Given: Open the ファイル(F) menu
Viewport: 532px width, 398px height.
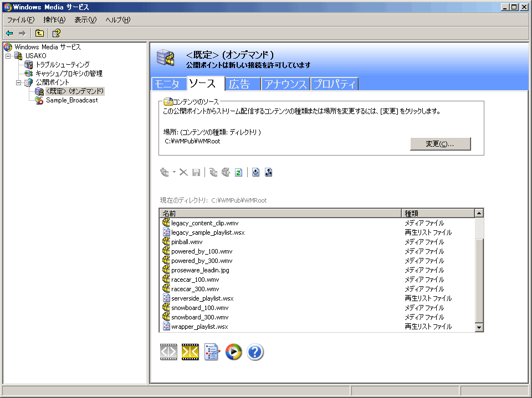Looking at the screenshot, I should coord(21,20).
